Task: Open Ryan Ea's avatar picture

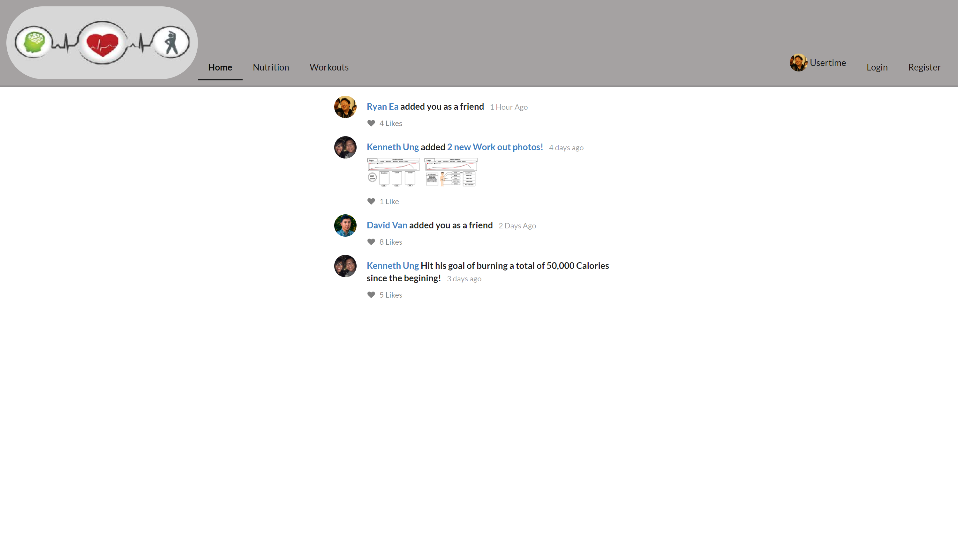Action: (x=345, y=107)
